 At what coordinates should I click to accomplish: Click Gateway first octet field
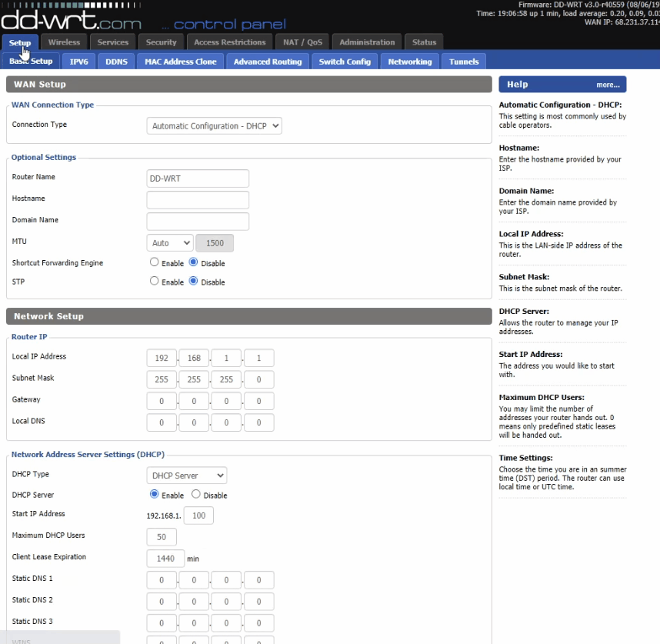pos(162,401)
